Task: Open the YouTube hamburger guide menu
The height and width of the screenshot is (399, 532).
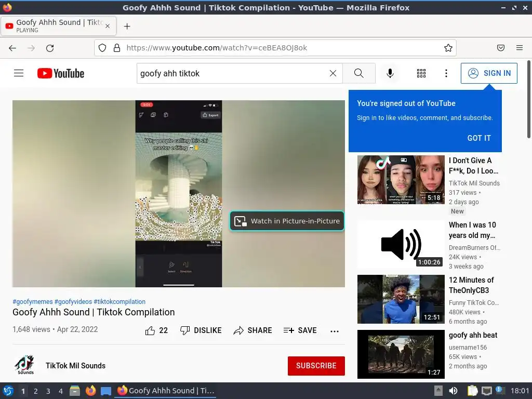Action: point(19,73)
